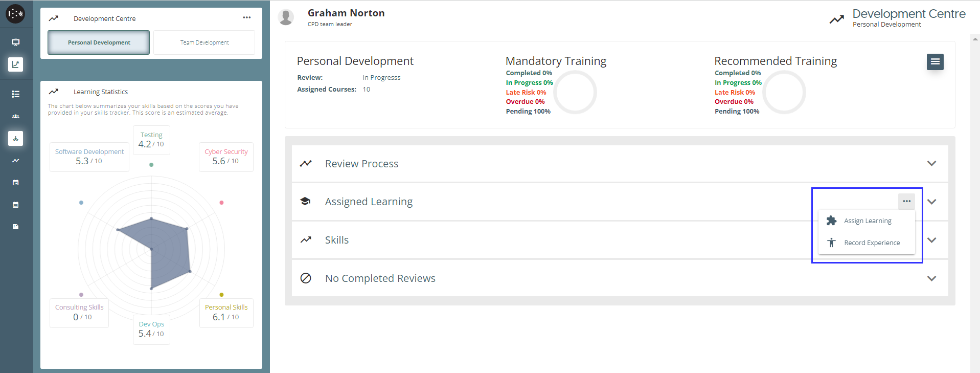Click Assigned Learning three-dot options button
The height and width of the screenshot is (373, 980).
point(906,201)
